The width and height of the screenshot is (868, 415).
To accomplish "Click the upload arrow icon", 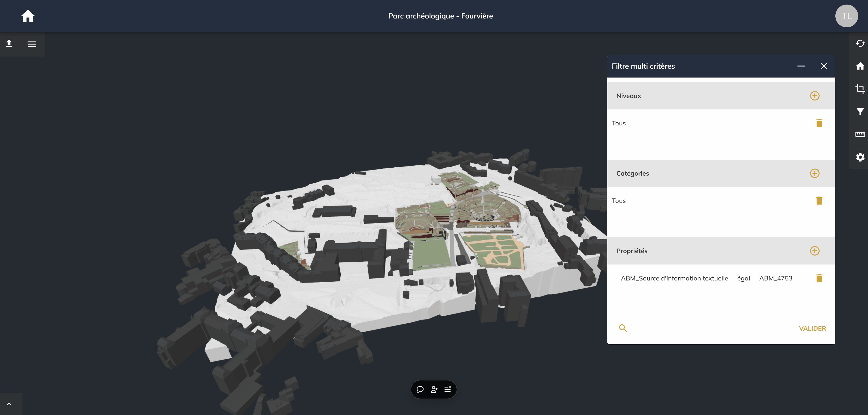I will 9,44.
